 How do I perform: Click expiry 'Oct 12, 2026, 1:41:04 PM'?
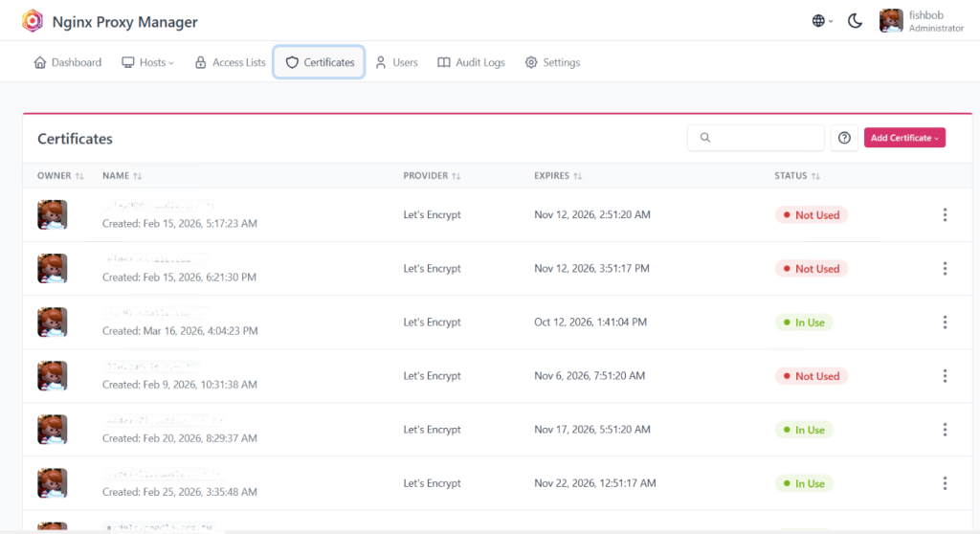pos(590,322)
